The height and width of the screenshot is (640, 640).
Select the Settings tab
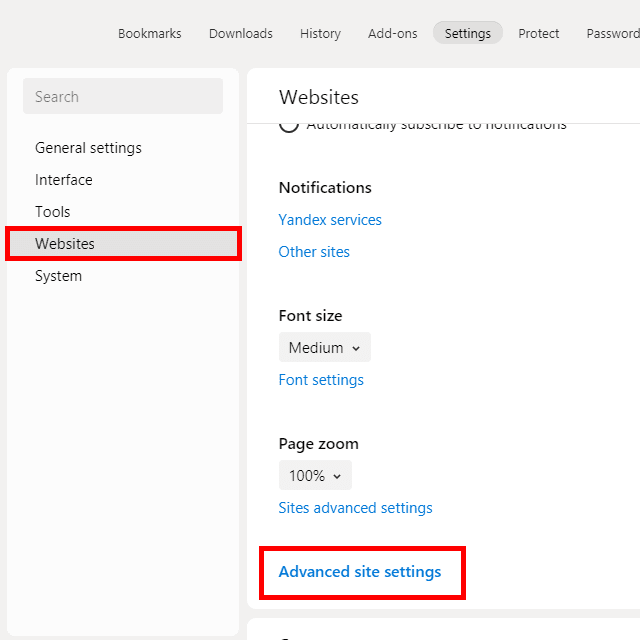[467, 33]
